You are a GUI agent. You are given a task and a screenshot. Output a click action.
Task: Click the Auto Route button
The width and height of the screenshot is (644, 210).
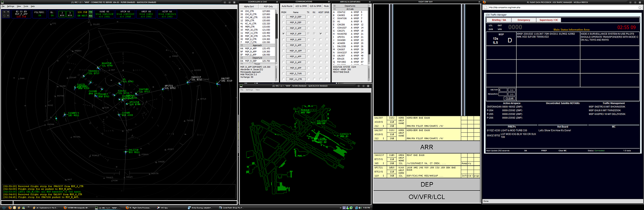tap(287, 6)
